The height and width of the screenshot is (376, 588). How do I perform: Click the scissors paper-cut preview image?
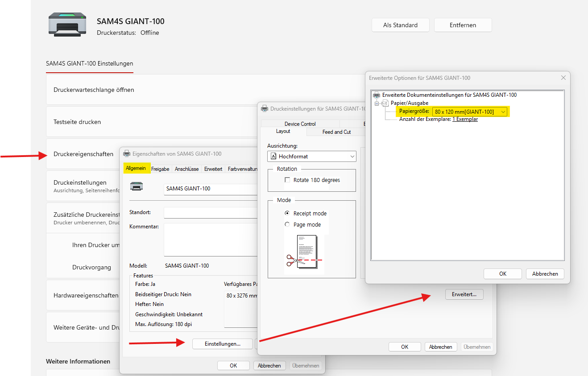pos(304,252)
